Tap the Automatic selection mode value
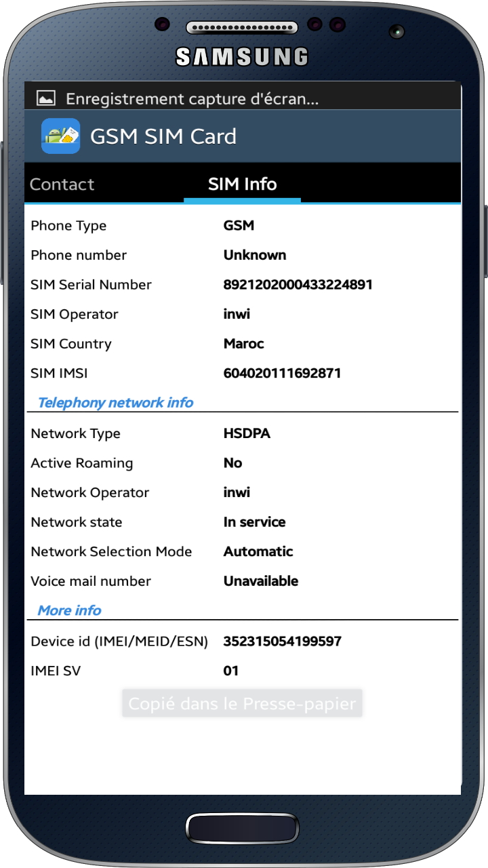488x868 pixels. [258, 551]
